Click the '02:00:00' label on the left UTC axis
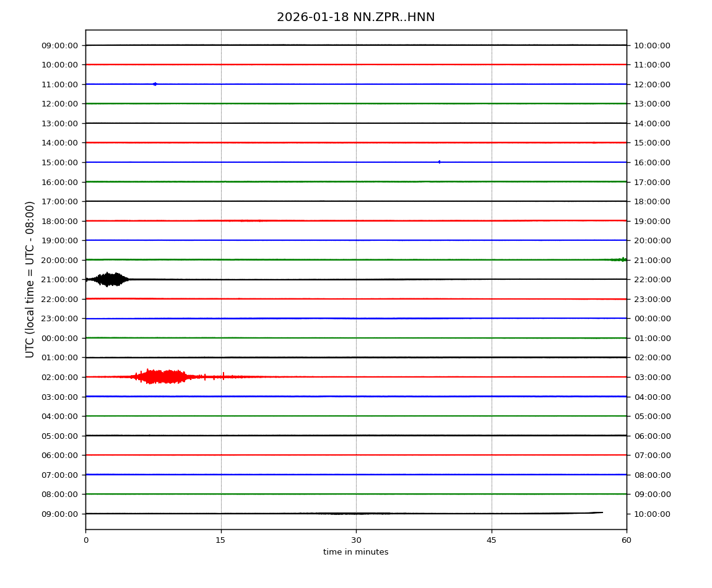Screen dimensions: 712x588 click(x=61, y=377)
